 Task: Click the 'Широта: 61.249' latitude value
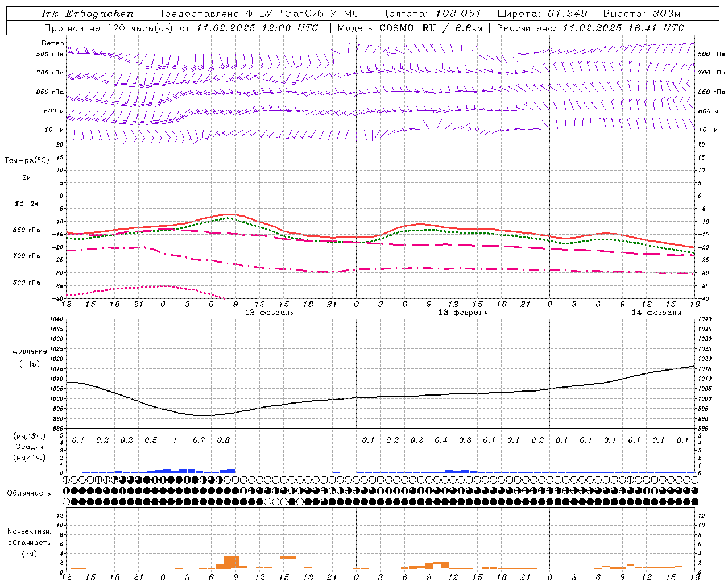click(x=542, y=14)
